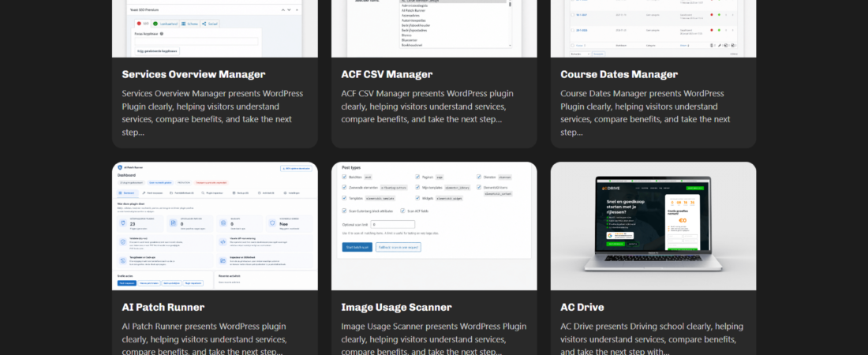Select the description starting "Course Dates Manager presents WordPress"
Screen dimensions: 868x355
pos(645,113)
